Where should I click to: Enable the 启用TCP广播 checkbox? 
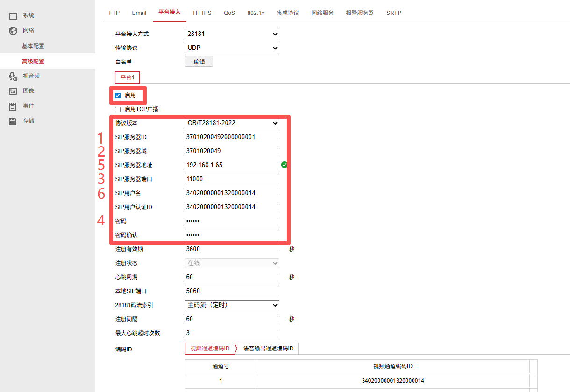coord(118,110)
